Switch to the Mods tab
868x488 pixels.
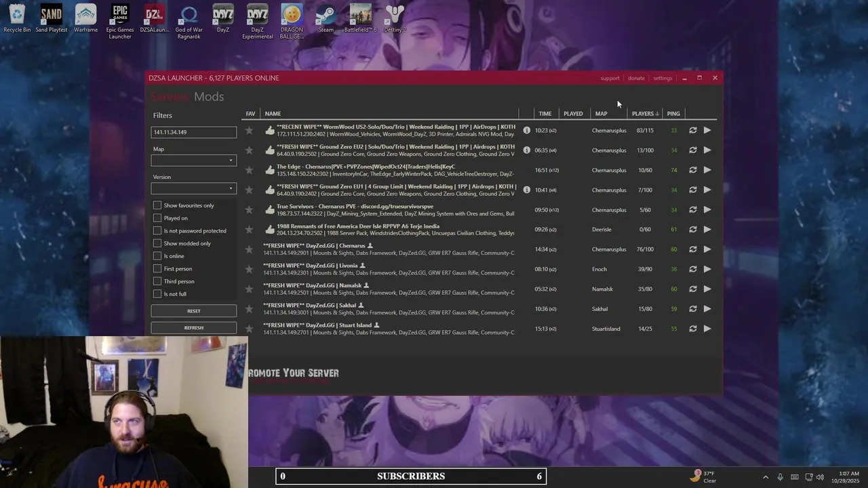pos(209,97)
